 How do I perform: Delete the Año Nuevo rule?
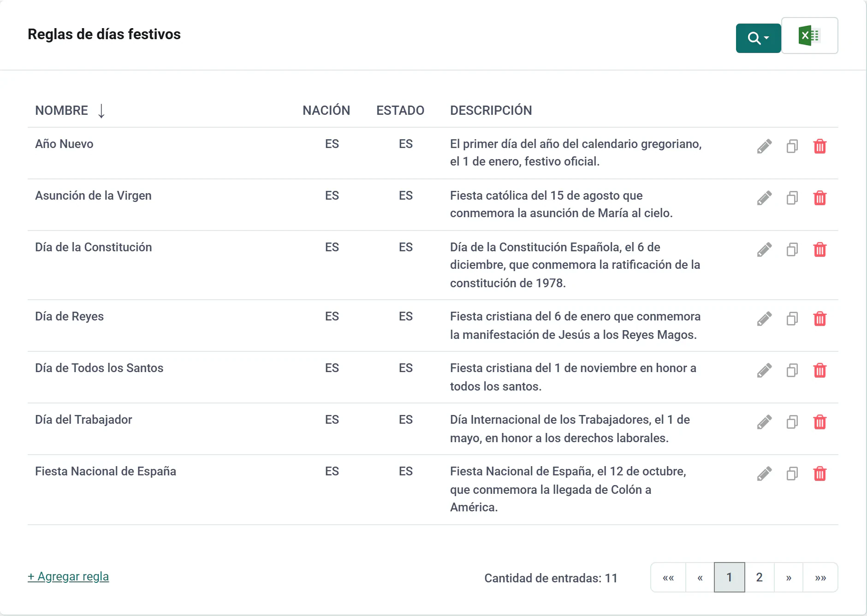820,147
